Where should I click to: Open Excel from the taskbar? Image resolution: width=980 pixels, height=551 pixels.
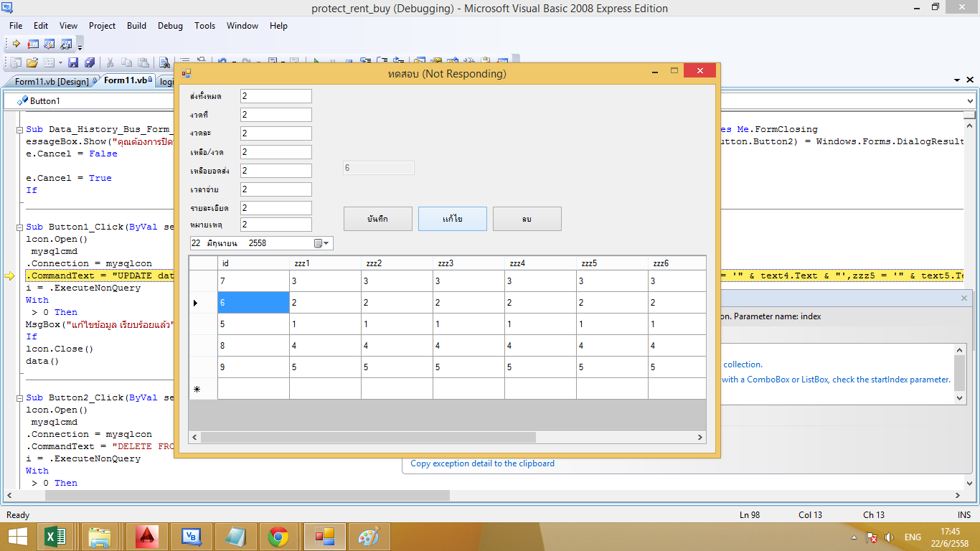[x=56, y=536]
